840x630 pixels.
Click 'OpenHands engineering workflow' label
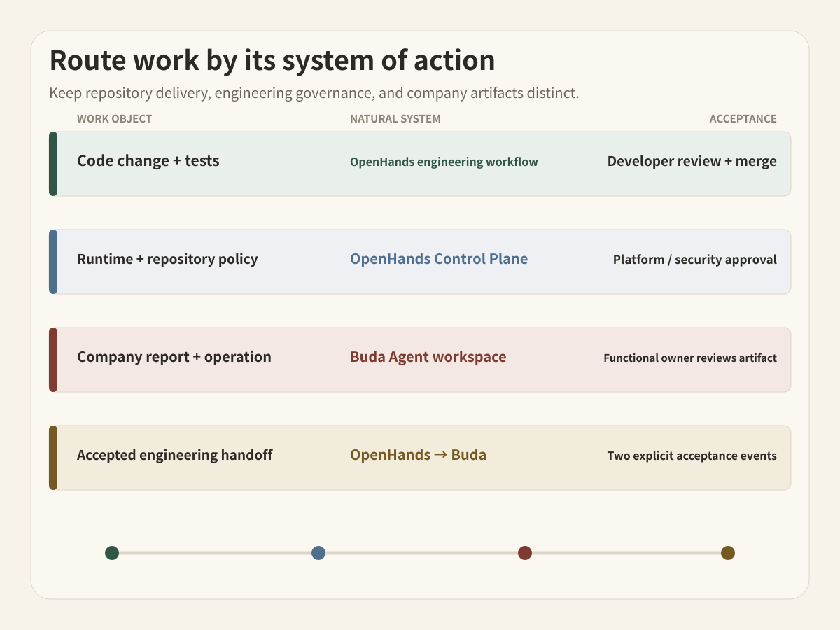click(444, 162)
